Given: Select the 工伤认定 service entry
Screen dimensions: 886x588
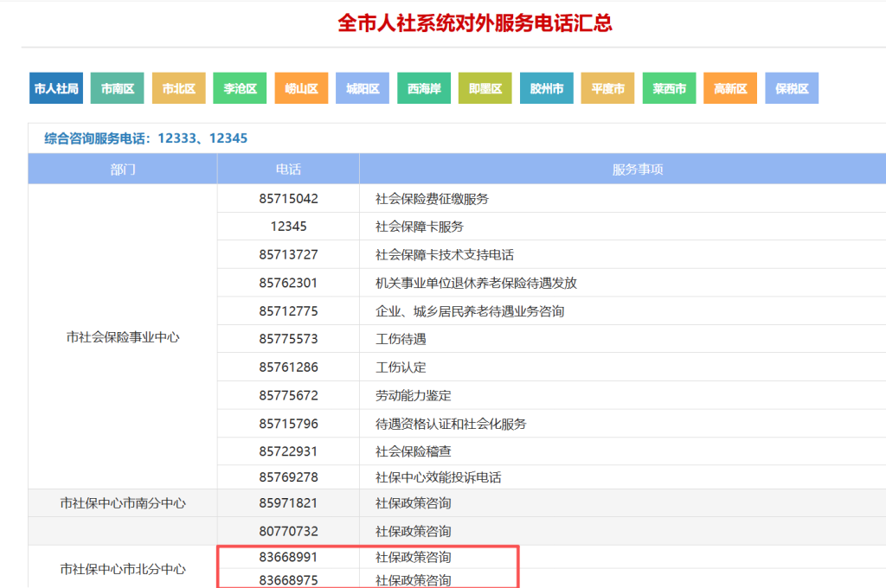Looking at the screenshot, I should click(401, 367).
